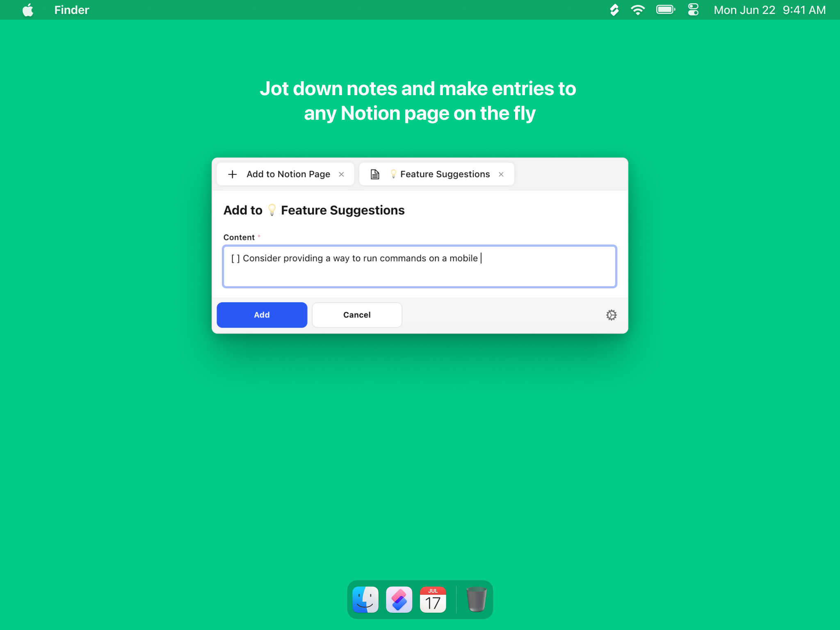Open Control Center in menu bar
This screenshot has height=630, width=840.
[693, 10]
